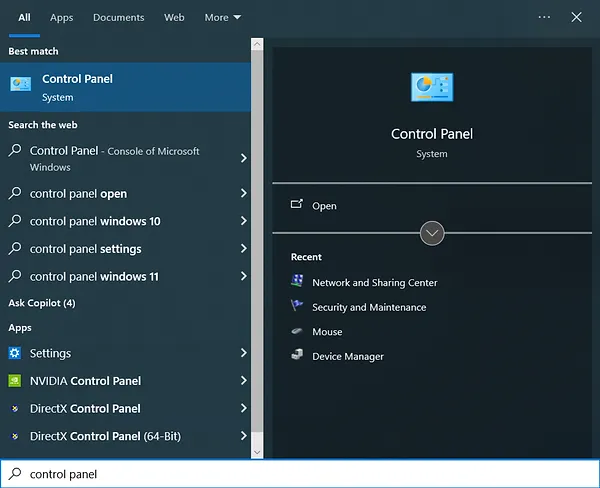Click the scrollbar up arrow
600x488 pixels.
[257, 44]
